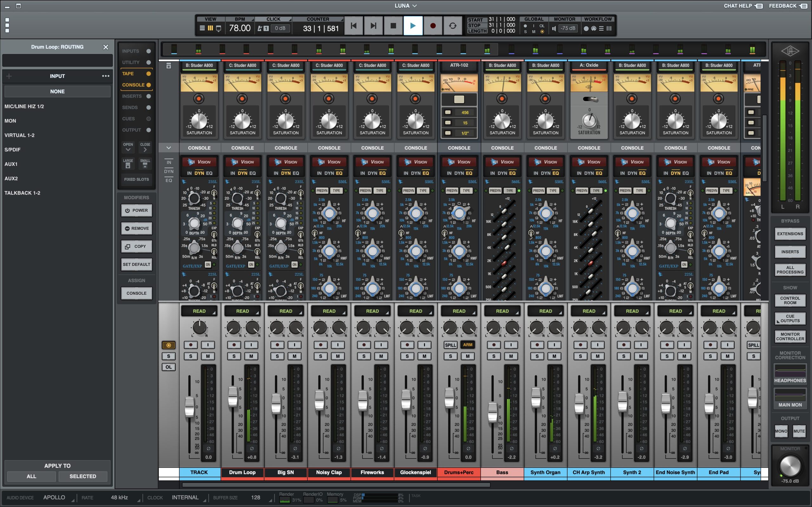
Task: Open the INPUT options three-dot menu
Action: click(x=106, y=76)
